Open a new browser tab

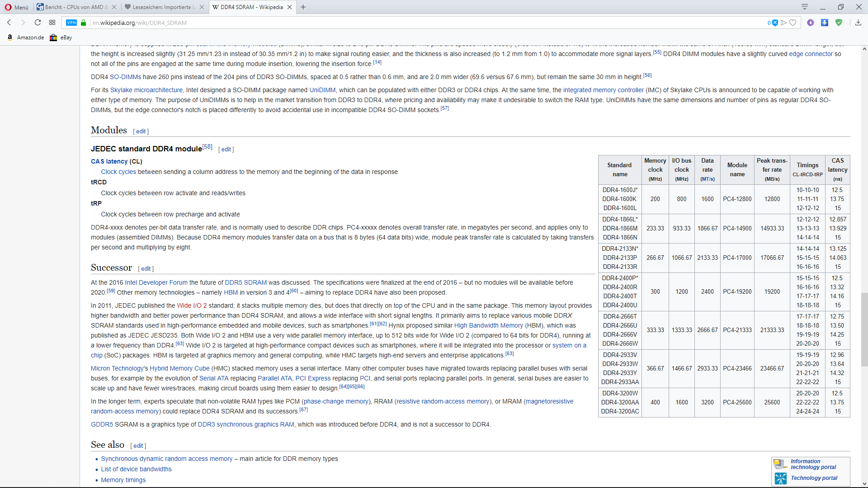tap(303, 7)
